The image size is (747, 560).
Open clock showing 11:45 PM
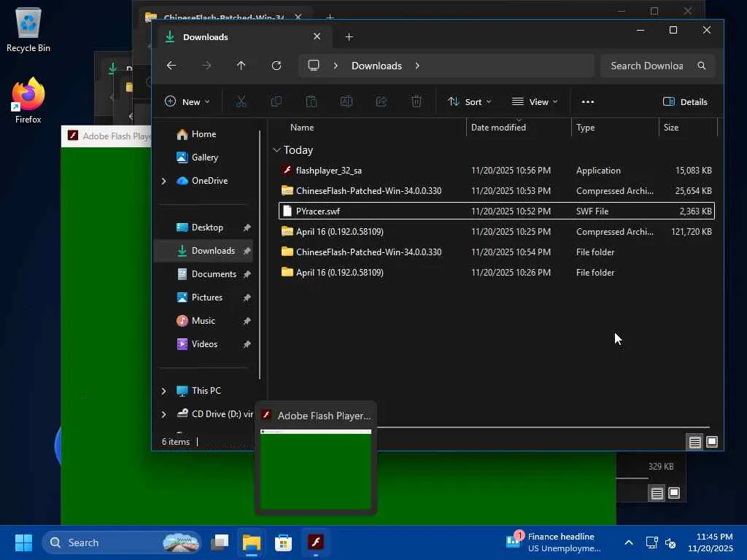point(710,542)
